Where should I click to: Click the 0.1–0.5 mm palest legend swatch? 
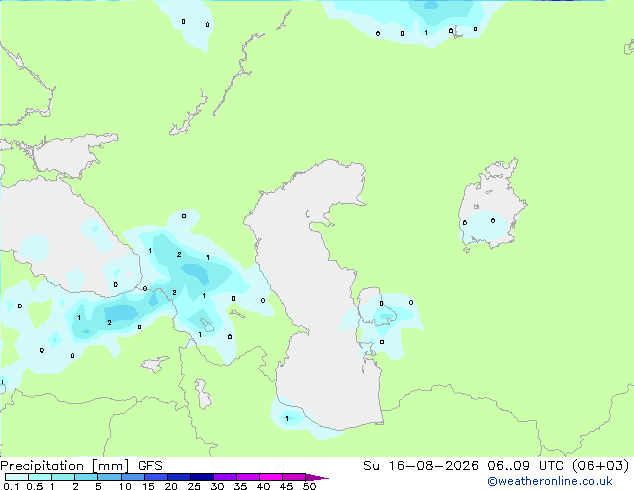click(17, 477)
